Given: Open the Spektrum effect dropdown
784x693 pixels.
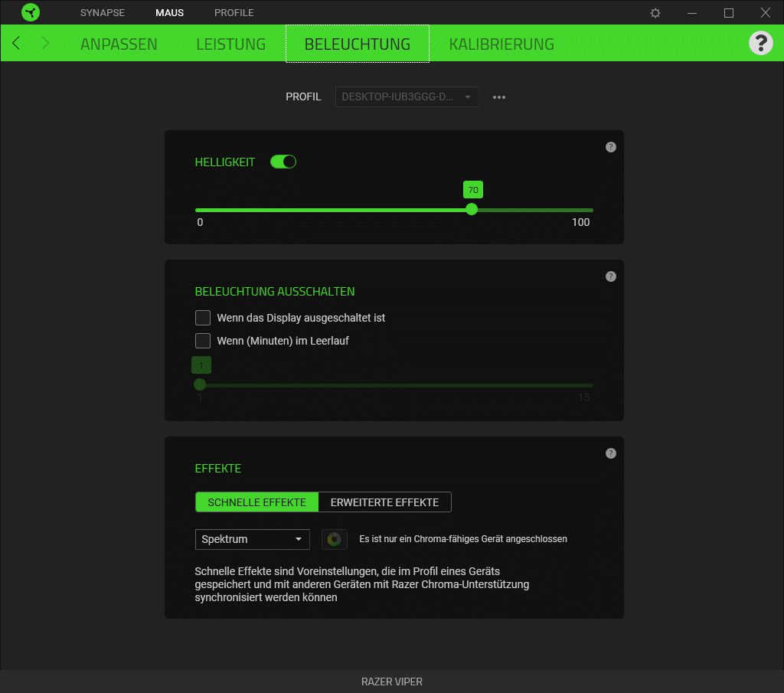Looking at the screenshot, I should pos(252,539).
